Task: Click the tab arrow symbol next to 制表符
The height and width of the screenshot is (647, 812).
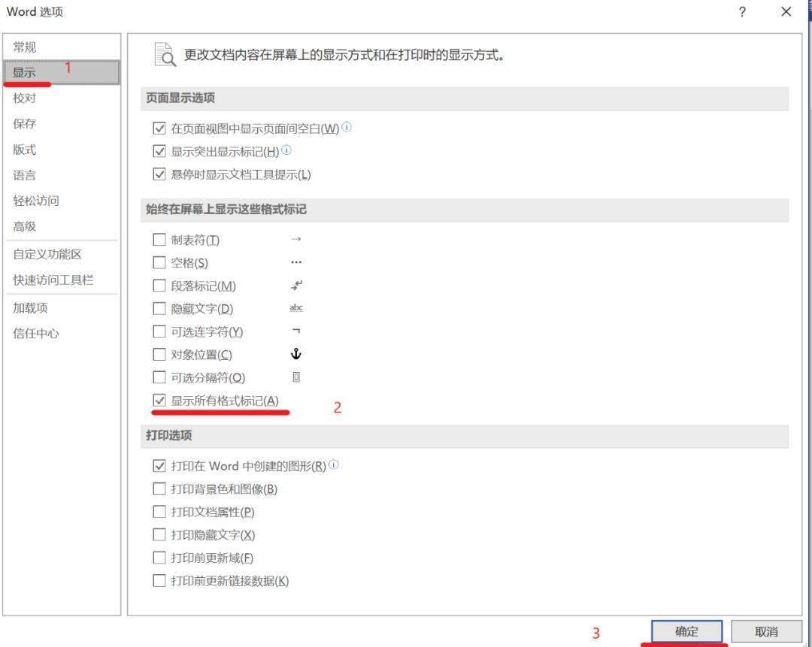Action: (x=296, y=239)
